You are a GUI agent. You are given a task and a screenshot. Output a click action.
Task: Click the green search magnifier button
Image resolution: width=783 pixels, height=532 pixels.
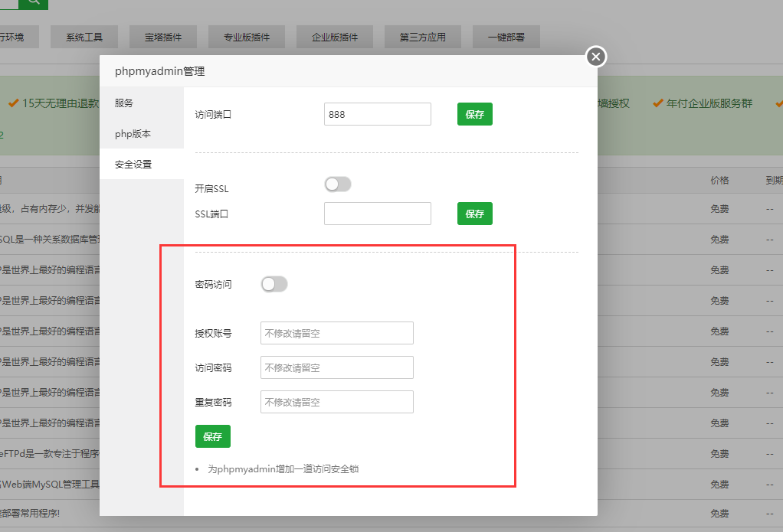point(33,3)
